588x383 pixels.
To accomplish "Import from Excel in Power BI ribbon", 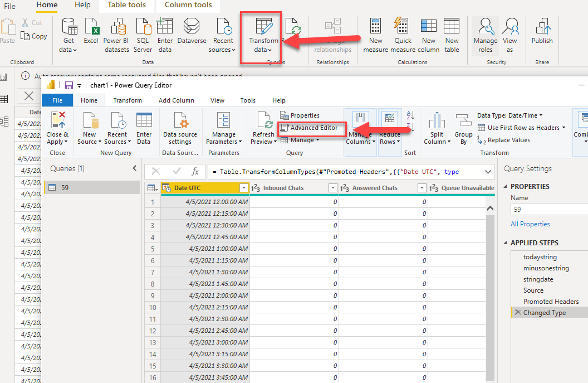I will (91, 32).
